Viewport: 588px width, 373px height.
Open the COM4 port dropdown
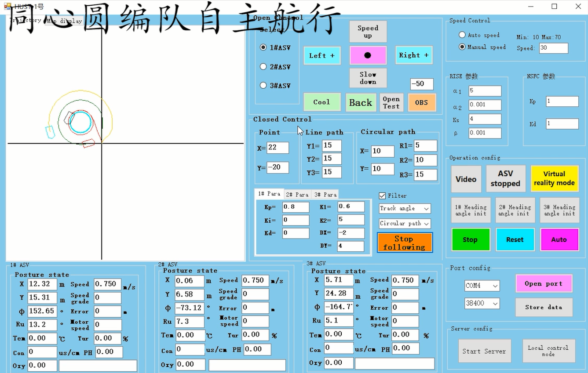click(x=482, y=286)
